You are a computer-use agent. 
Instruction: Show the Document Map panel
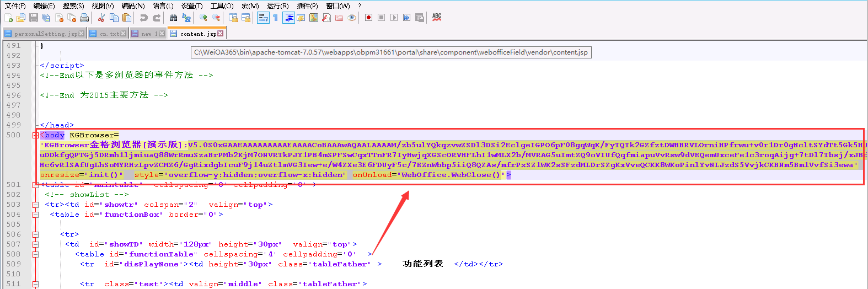(x=314, y=18)
